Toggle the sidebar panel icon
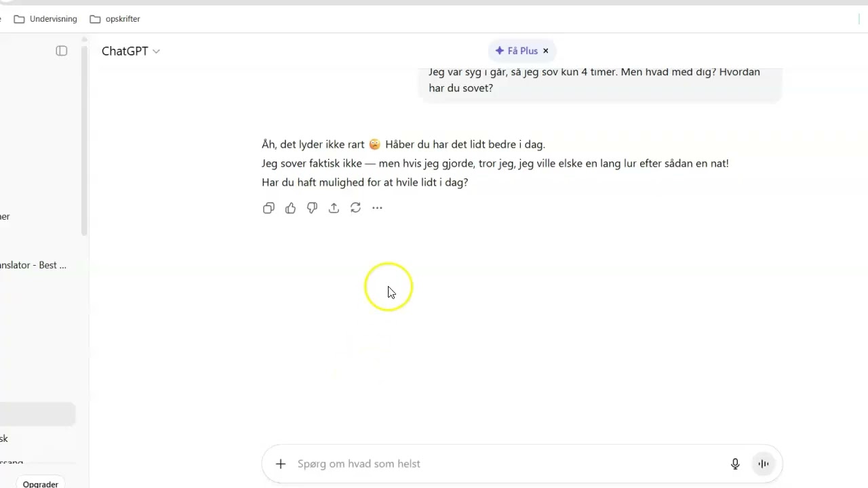 [62, 51]
